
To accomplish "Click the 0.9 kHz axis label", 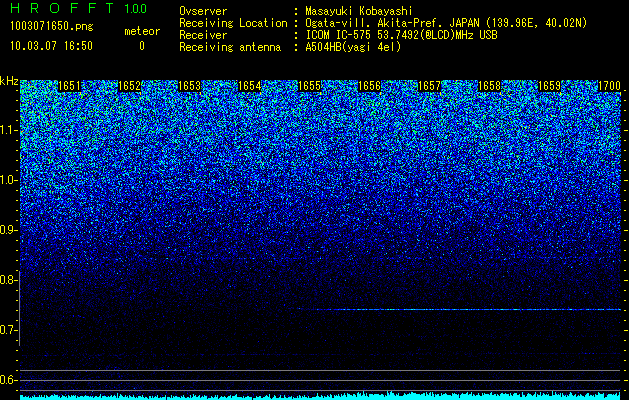I will click(8, 230).
